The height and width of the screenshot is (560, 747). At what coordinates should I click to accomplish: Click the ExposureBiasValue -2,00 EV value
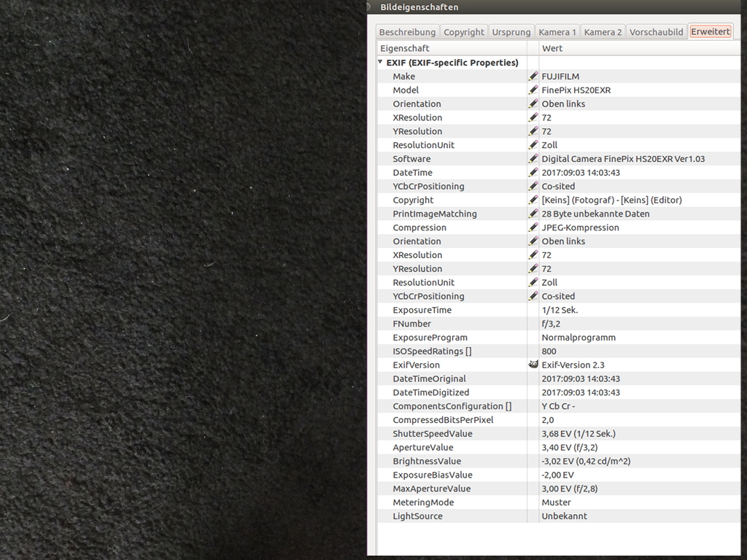pyautogui.click(x=557, y=475)
